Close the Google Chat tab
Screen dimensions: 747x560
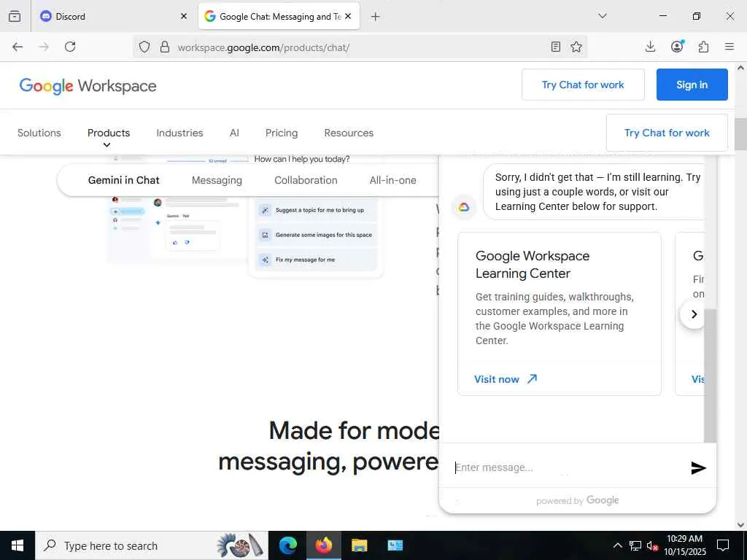click(x=348, y=16)
